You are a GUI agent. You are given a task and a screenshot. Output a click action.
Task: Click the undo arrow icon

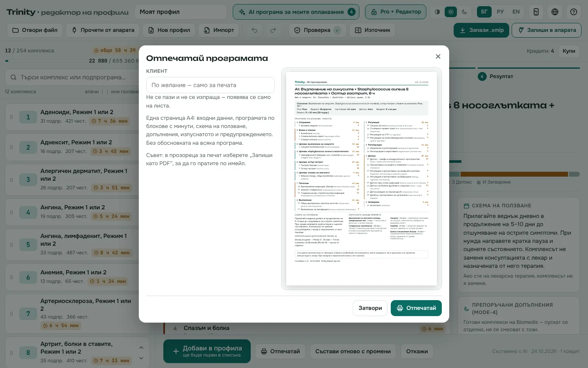pyautogui.click(x=254, y=30)
